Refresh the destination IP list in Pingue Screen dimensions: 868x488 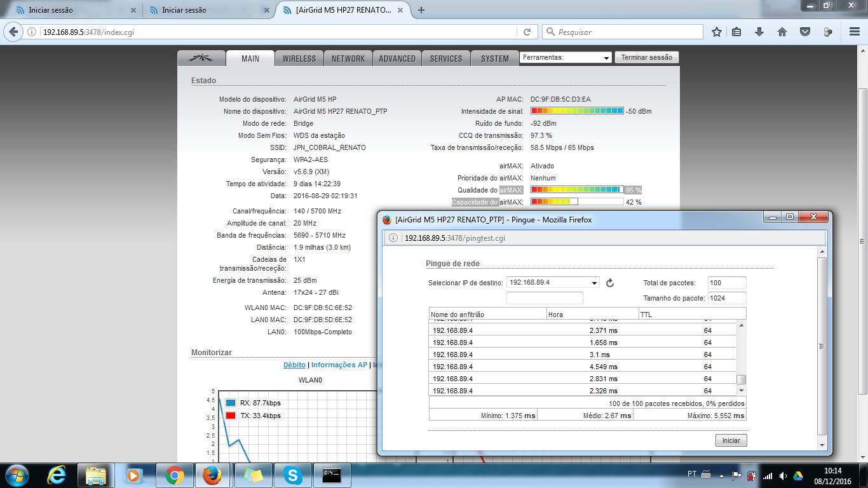click(x=610, y=283)
